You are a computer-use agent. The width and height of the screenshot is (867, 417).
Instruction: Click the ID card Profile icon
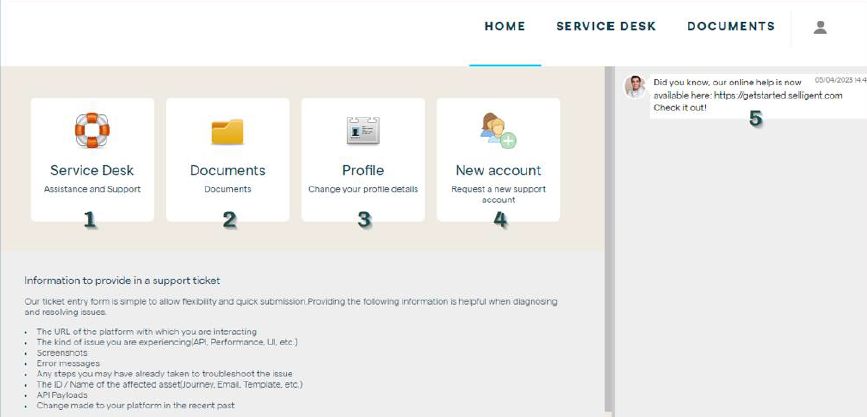pyautogui.click(x=363, y=131)
